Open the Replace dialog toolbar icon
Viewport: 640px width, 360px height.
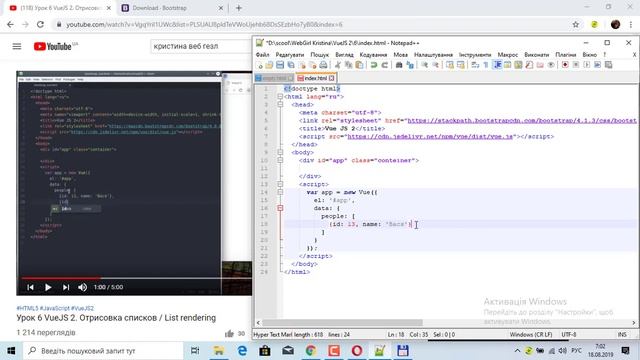(x=410, y=65)
